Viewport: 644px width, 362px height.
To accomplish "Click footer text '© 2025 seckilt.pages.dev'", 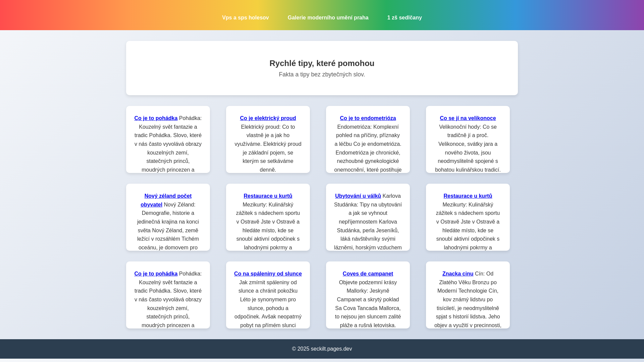I will (x=322, y=349).
